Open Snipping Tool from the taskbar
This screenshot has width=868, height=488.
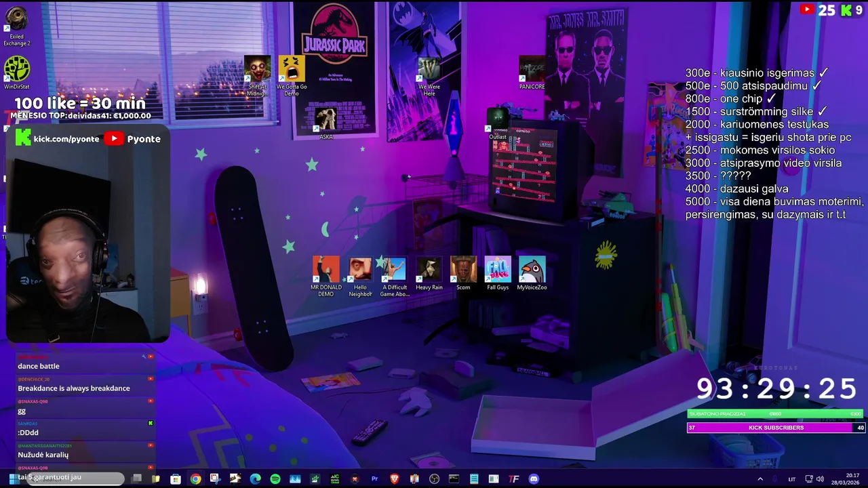[215, 479]
